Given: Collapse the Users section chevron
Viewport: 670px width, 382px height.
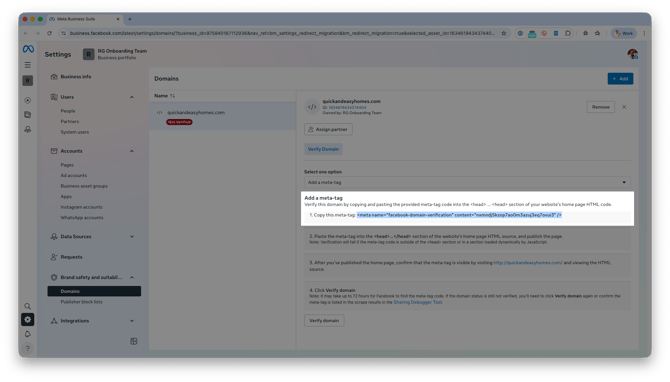Looking at the screenshot, I should coord(132,97).
